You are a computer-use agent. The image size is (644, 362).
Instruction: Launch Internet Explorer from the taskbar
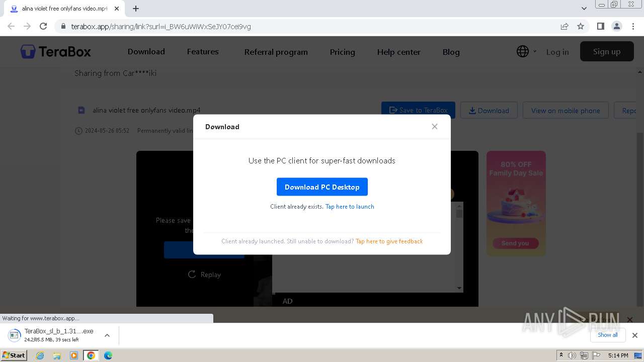(x=40, y=355)
